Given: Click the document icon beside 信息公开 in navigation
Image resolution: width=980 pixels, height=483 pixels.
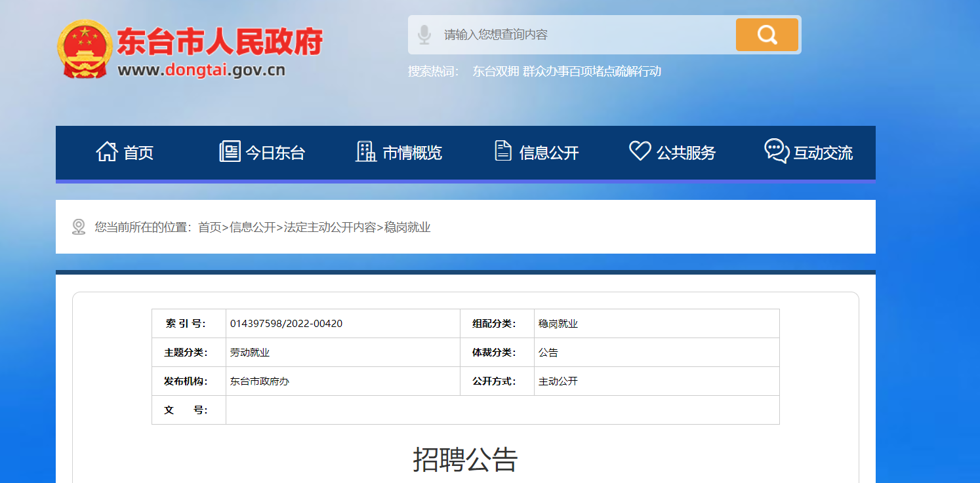Looking at the screenshot, I should click(x=502, y=151).
